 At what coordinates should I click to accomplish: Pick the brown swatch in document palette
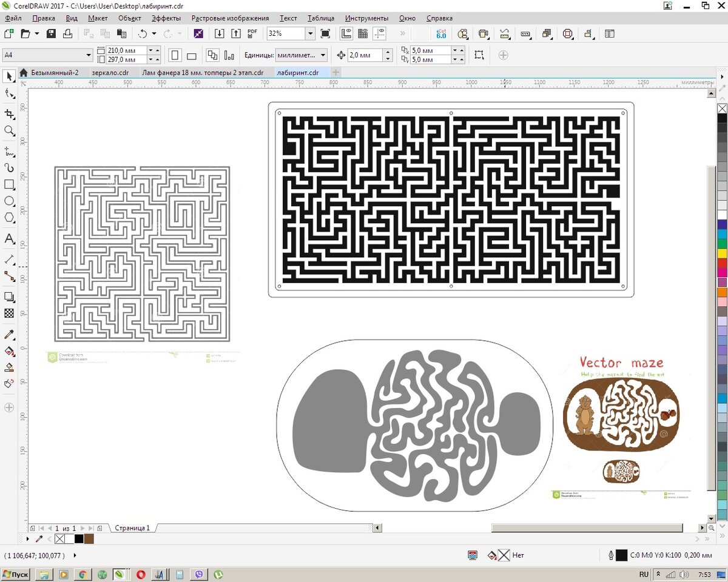(x=89, y=538)
